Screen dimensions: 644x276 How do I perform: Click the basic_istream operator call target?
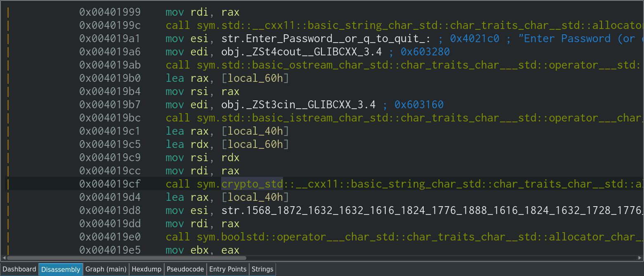pyautogui.click(x=420, y=118)
